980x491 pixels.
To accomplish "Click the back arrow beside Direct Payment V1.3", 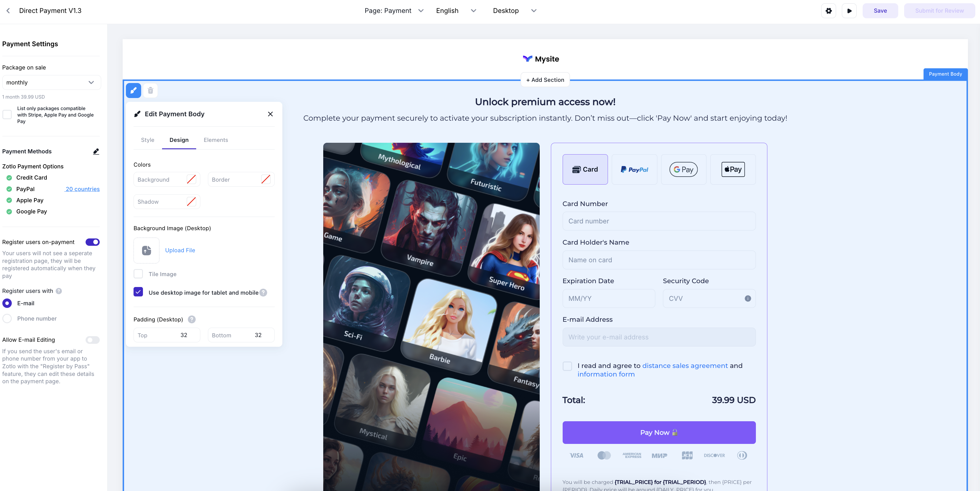I will [x=8, y=11].
